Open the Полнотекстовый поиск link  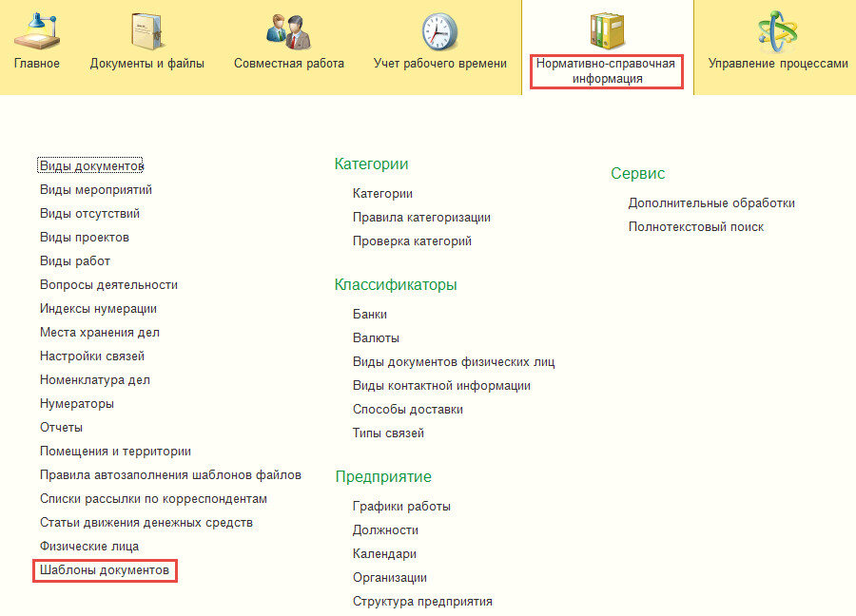click(x=696, y=227)
